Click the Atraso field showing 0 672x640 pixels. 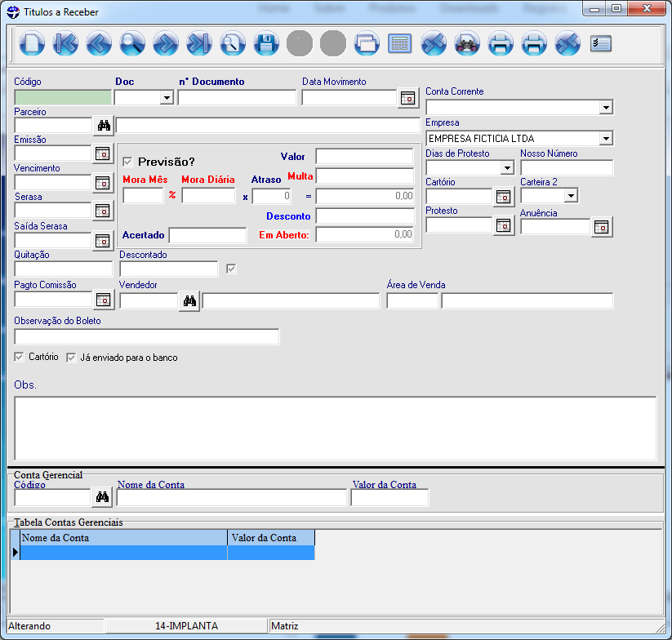tap(272, 196)
